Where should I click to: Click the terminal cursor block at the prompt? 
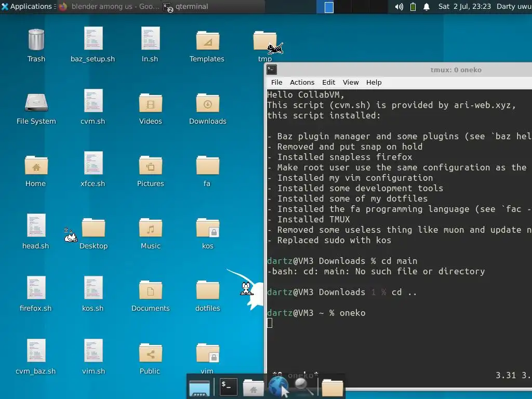point(270,323)
